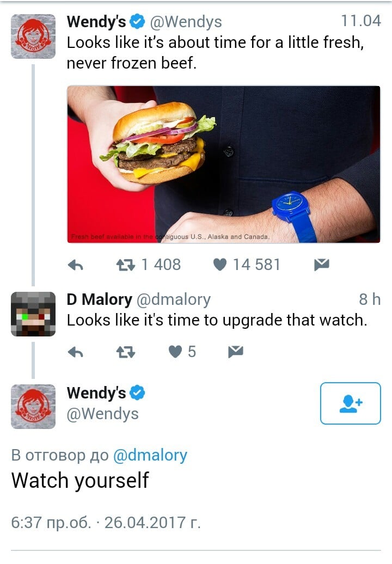Retweet D Malory's watch comment
This screenshot has width=392, height=564.
click(x=126, y=352)
